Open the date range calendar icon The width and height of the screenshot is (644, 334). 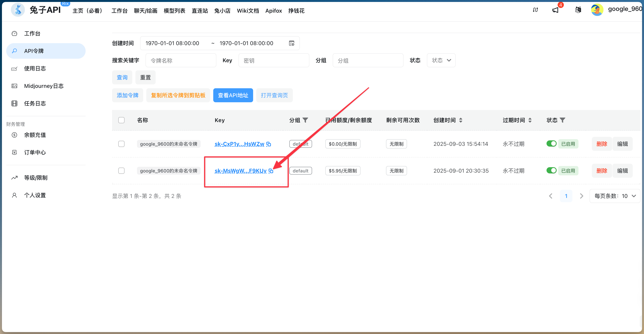pyautogui.click(x=291, y=43)
